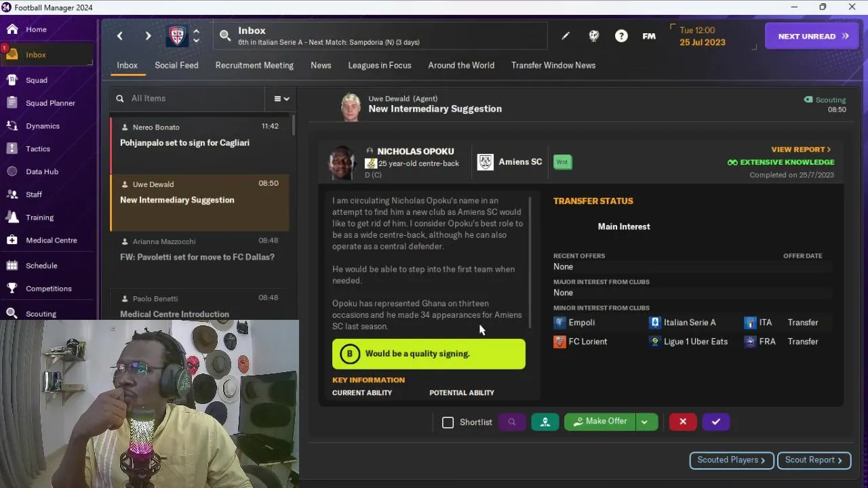
Task: Click the purple search player button
Action: click(512, 422)
